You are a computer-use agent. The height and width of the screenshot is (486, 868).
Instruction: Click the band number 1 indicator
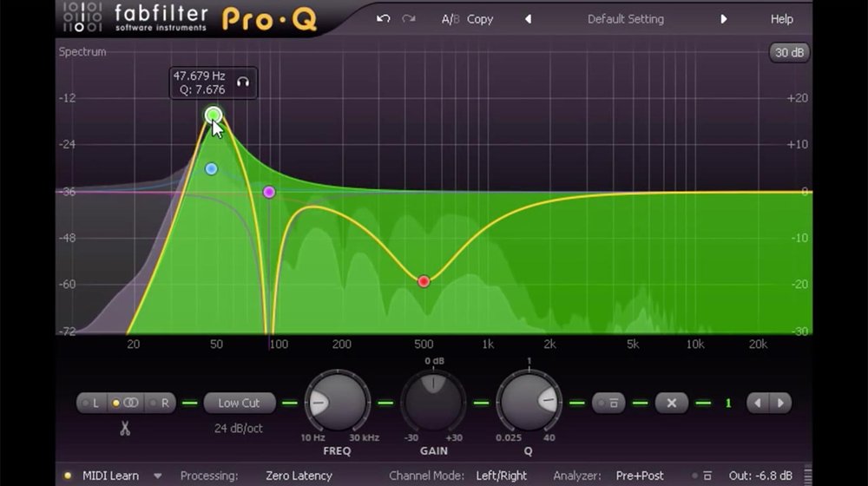click(x=728, y=403)
